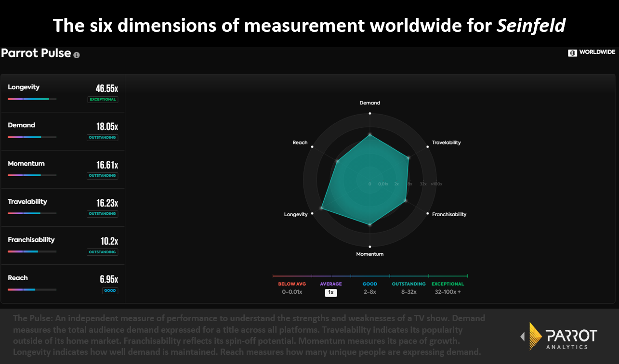Select the Demand metric row
This screenshot has width=619, height=364.
63,131
